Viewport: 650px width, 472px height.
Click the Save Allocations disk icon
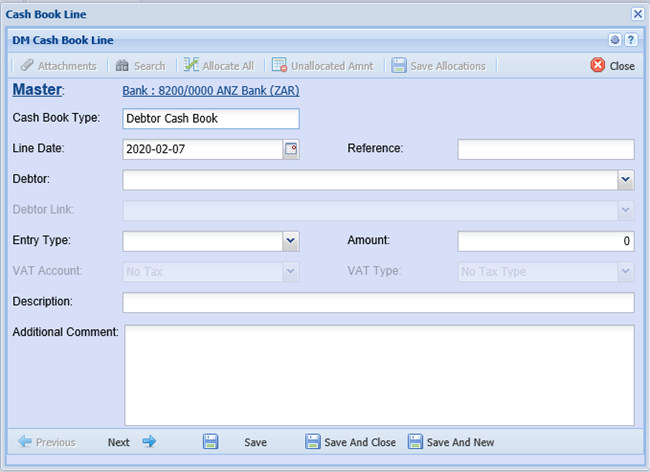coord(399,66)
